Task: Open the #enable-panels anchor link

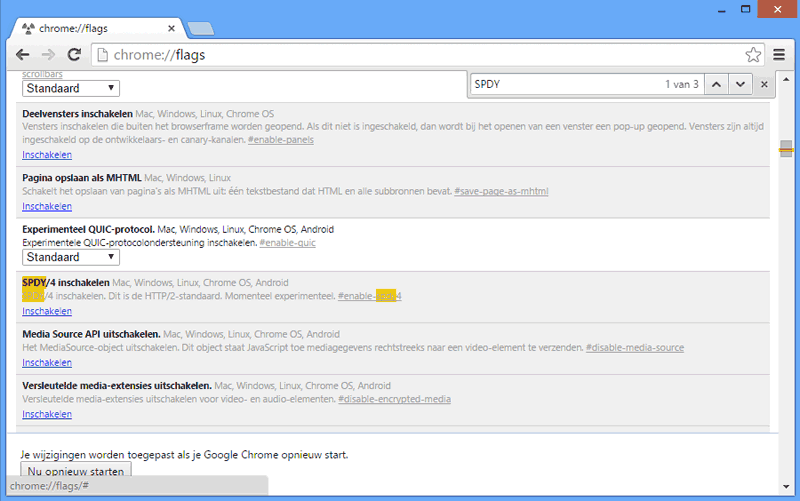Action: 281,140
